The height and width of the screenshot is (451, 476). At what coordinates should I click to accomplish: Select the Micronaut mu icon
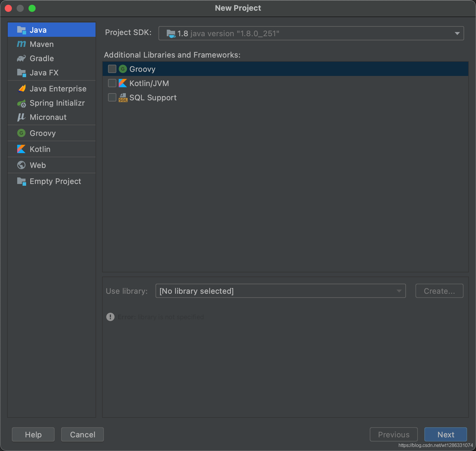21,117
